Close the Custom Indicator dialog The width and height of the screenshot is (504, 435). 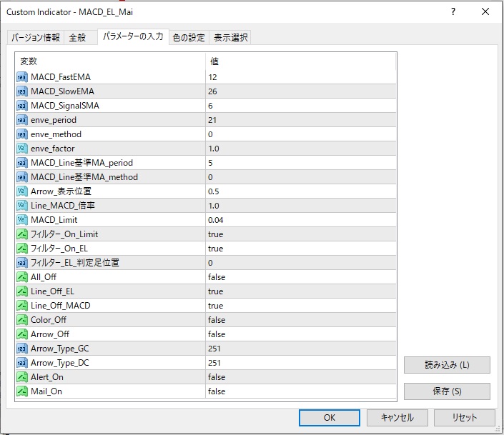click(x=485, y=12)
